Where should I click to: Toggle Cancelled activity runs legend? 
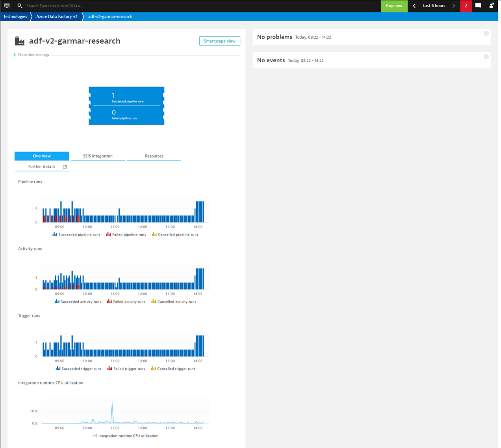[x=174, y=301]
